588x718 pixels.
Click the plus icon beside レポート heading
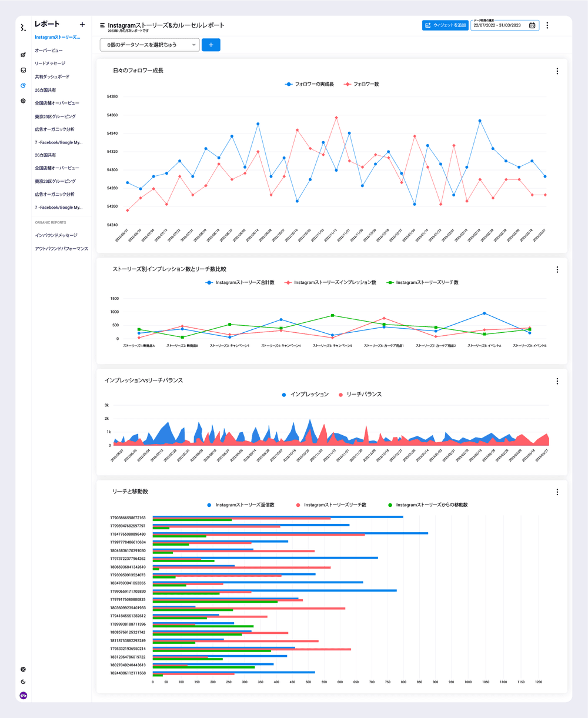tap(82, 25)
